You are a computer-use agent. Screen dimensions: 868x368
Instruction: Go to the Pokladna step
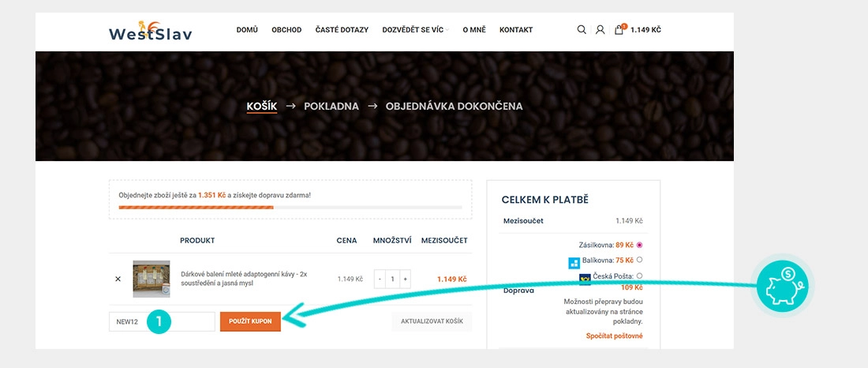tap(331, 106)
